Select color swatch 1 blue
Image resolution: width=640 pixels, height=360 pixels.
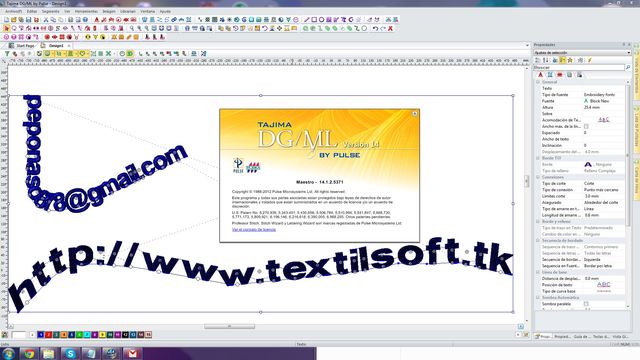point(40,335)
